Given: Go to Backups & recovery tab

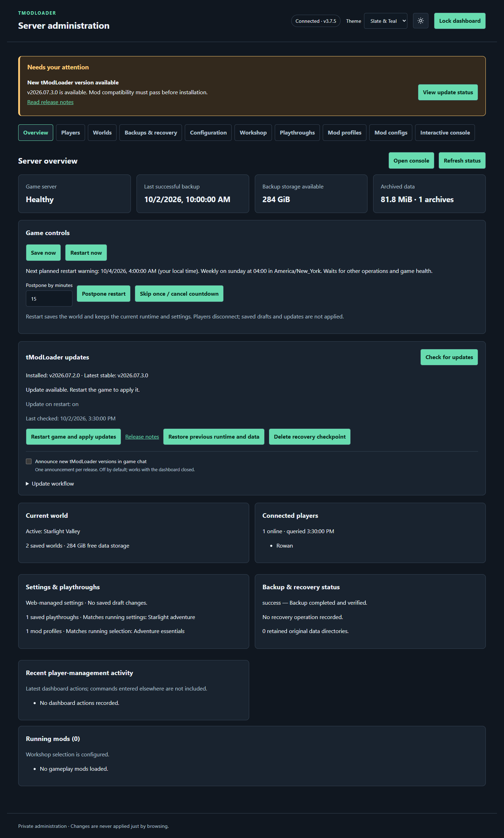Looking at the screenshot, I should [150, 132].
